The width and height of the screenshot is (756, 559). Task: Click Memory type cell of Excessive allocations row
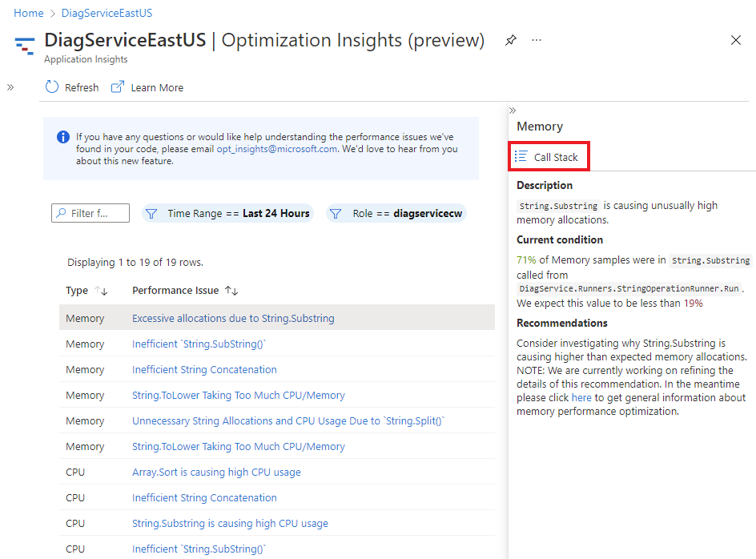[x=85, y=318]
